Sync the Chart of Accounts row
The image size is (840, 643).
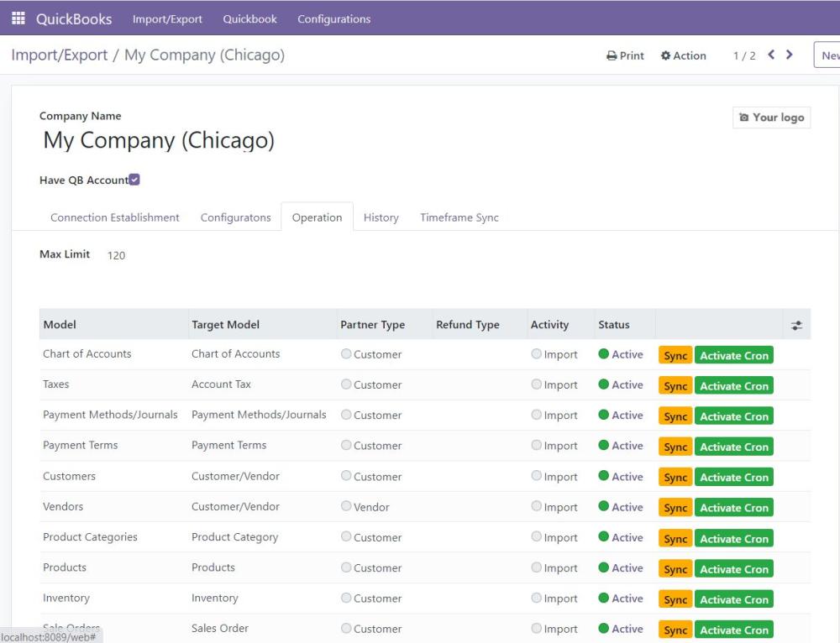pyautogui.click(x=675, y=356)
